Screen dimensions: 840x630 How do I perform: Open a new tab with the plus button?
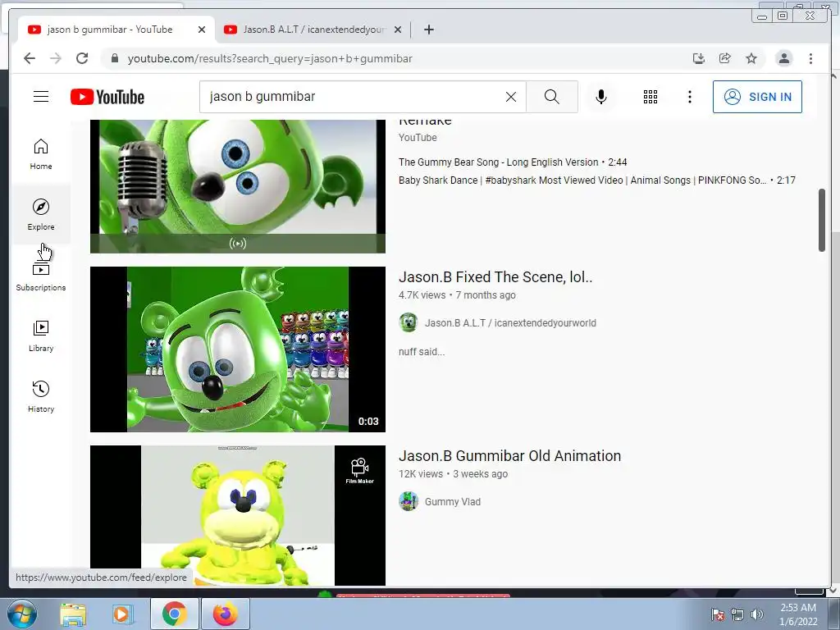tap(428, 30)
